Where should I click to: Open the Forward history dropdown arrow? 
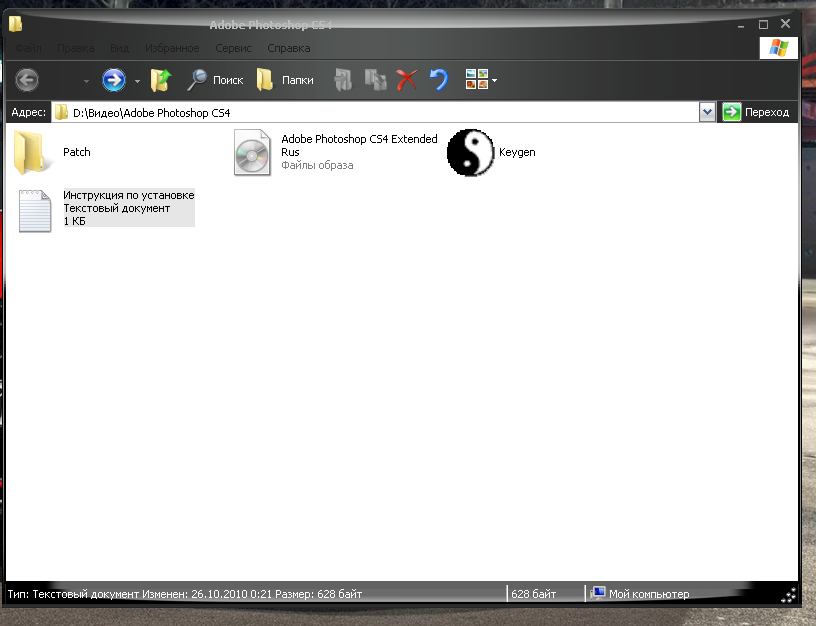pos(137,81)
